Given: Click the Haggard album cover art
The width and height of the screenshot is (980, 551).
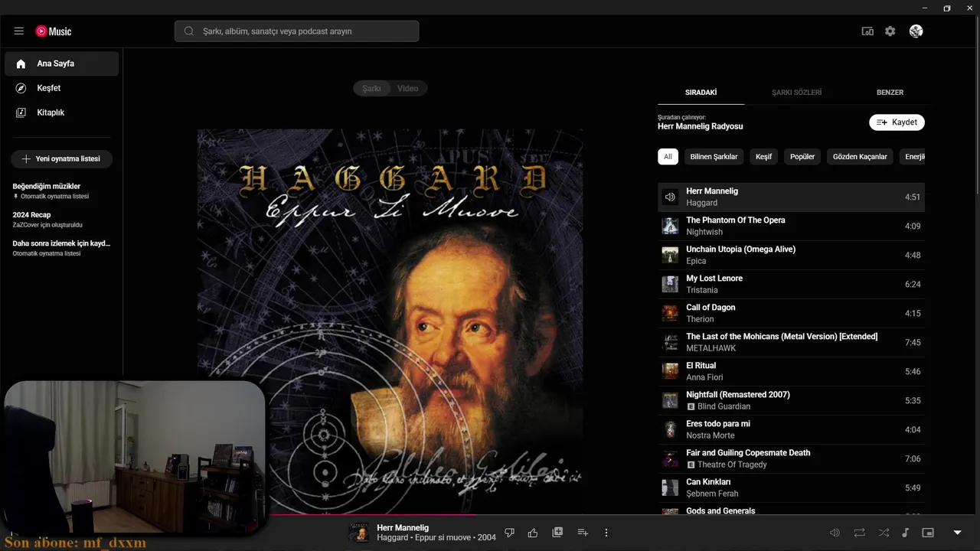Looking at the screenshot, I should [x=390, y=321].
